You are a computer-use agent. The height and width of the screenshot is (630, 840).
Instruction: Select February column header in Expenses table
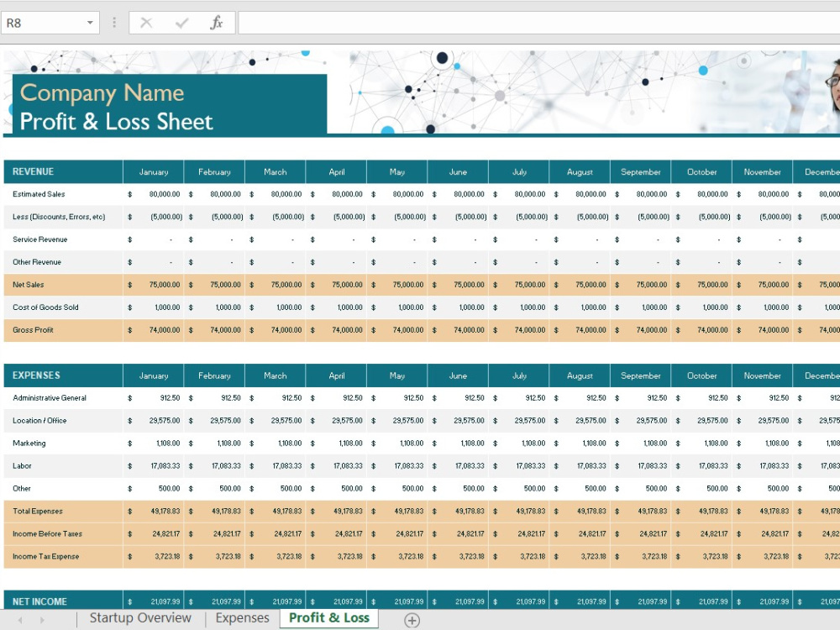coord(214,375)
